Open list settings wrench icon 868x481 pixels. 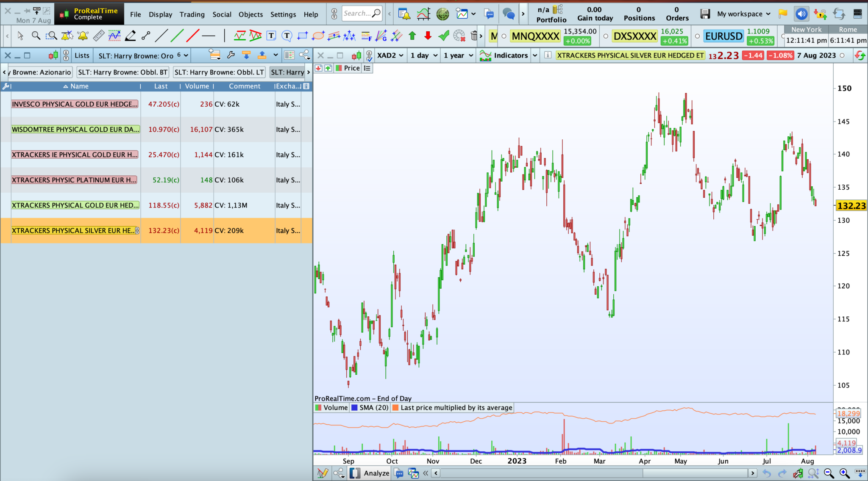pyautogui.click(x=231, y=55)
